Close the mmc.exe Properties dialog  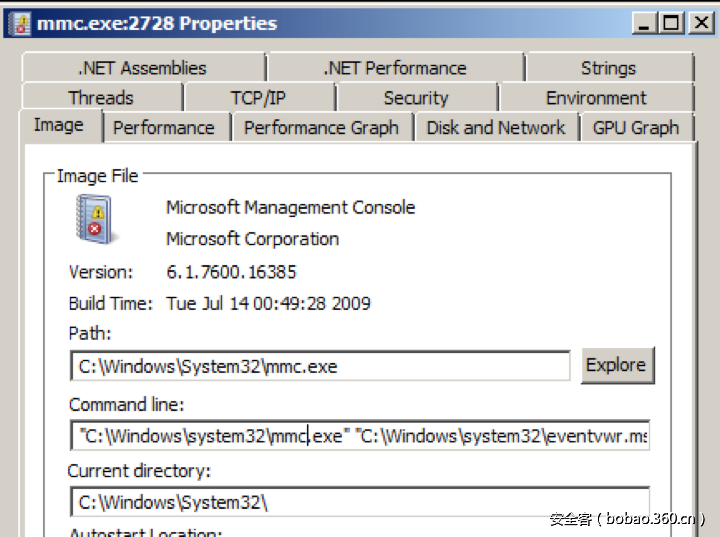click(x=698, y=23)
